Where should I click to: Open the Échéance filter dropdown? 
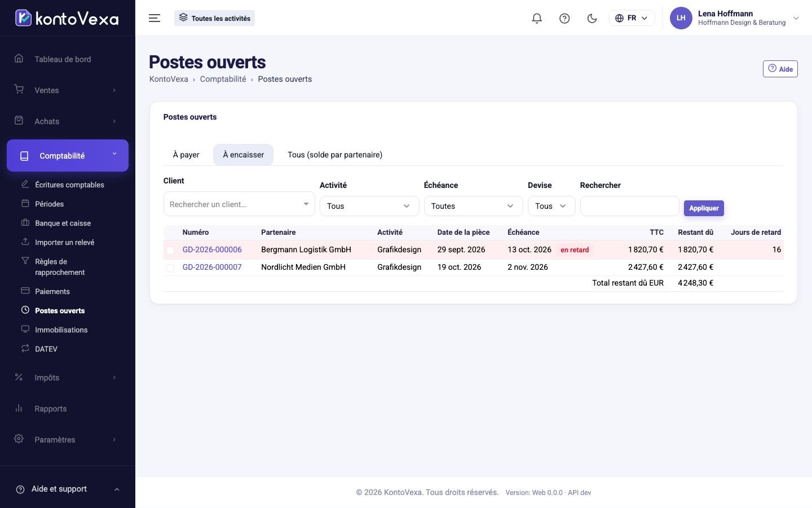[x=473, y=206]
